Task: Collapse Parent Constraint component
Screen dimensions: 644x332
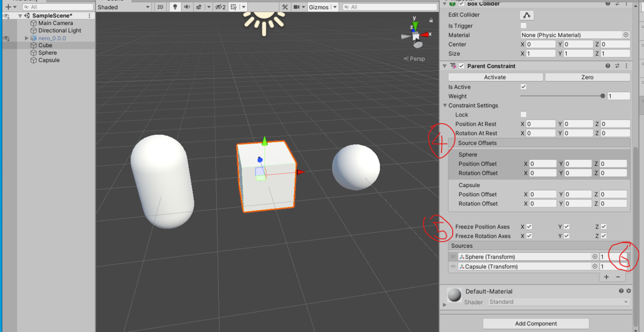Action: (444, 66)
